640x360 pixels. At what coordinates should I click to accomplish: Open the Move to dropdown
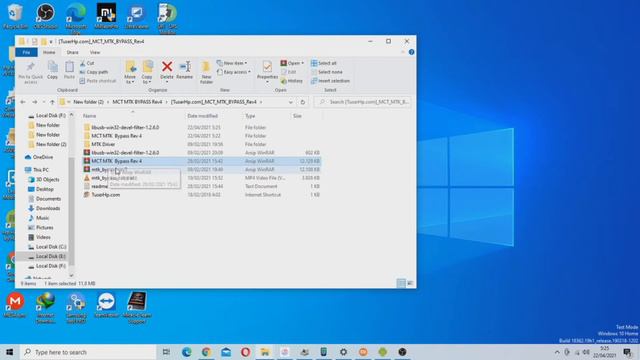[130, 73]
